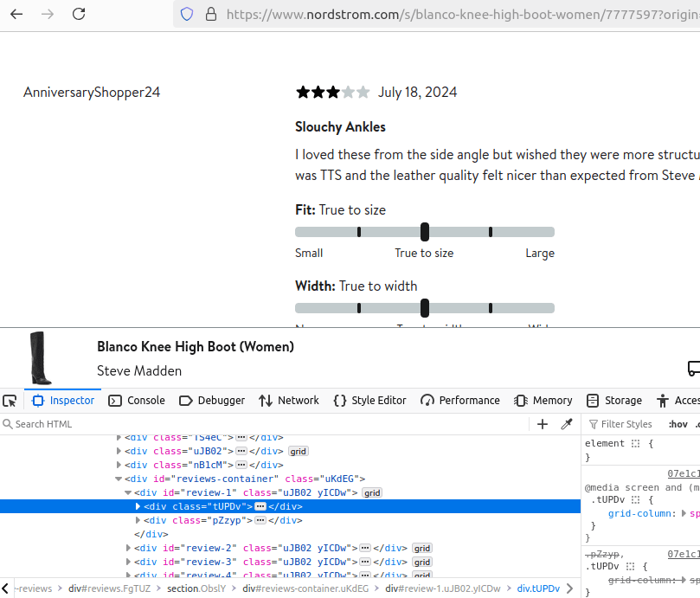700x598 pixels.
Task: Collapse the reviews-container div
Action: pyautogui.click(x=119, y=479)
